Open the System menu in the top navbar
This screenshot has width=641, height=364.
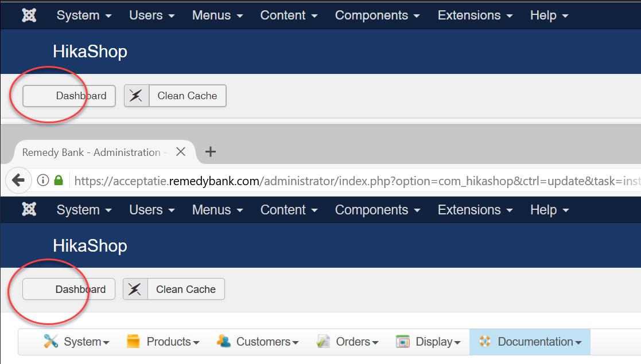tap(84, 15)
